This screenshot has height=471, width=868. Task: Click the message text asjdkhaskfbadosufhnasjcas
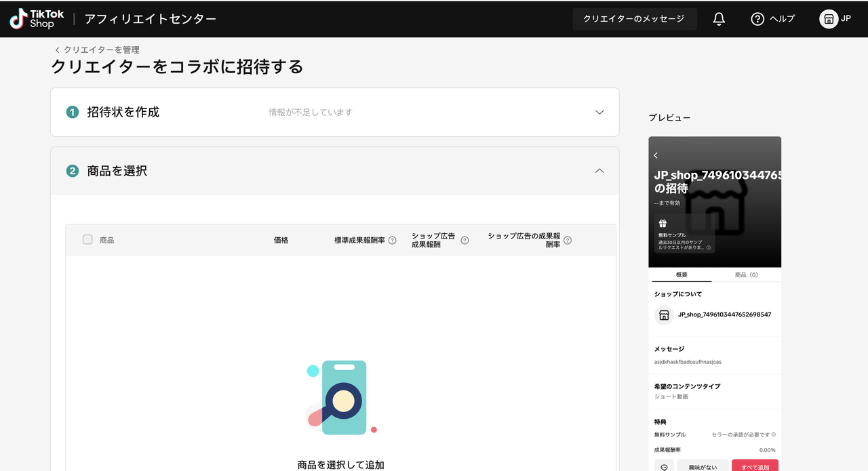point(688,362)
